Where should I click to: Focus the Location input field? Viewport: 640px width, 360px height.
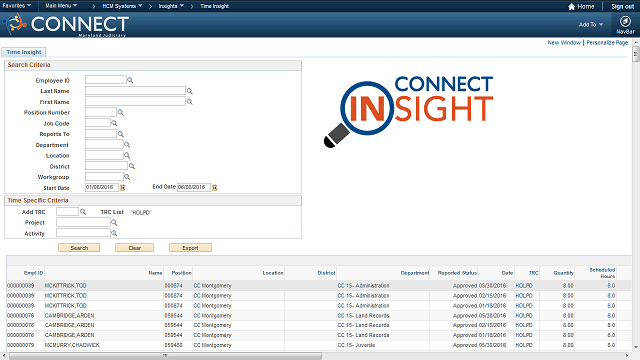[104, 155]
